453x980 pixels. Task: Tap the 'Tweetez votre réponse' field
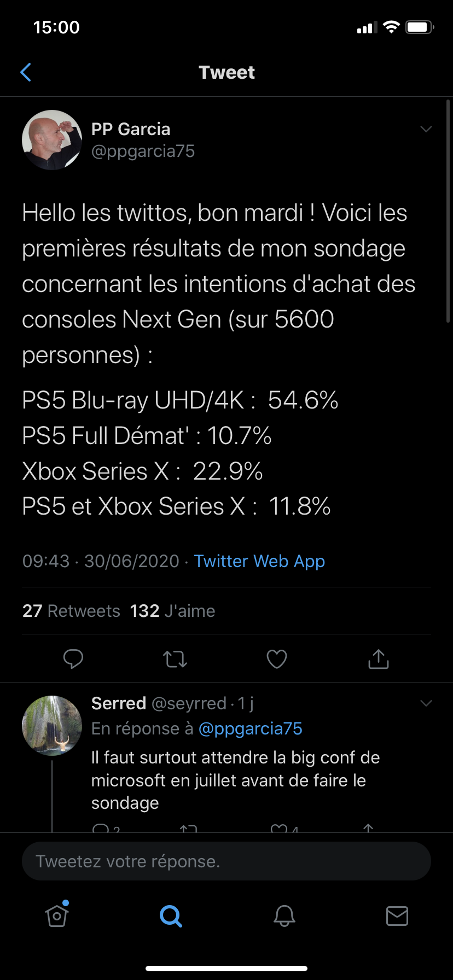226,861
